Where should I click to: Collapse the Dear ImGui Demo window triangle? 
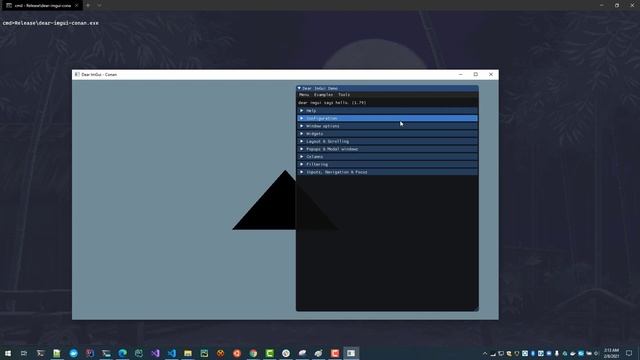coord(299,88)
